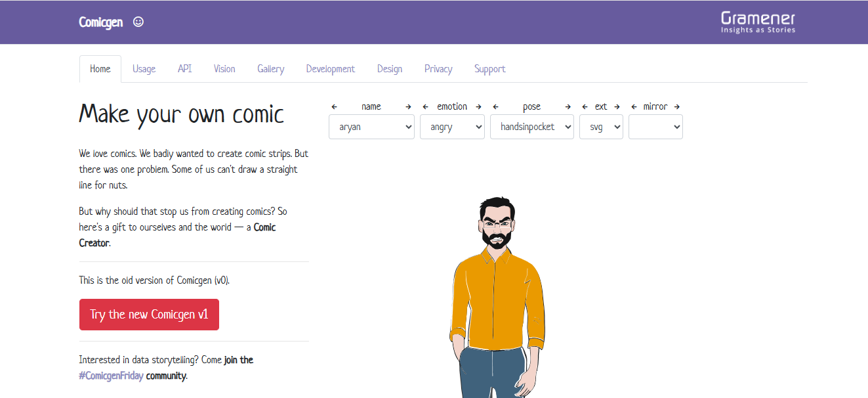This screenshot has width=868, height=398.
Task: Click the right arrow after mirror
Action: tap(677, 106)
